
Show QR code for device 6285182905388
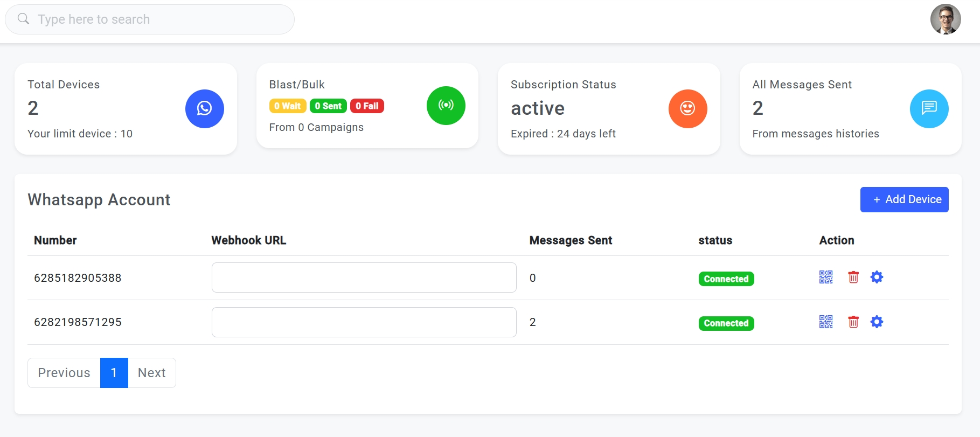point(826,278)
